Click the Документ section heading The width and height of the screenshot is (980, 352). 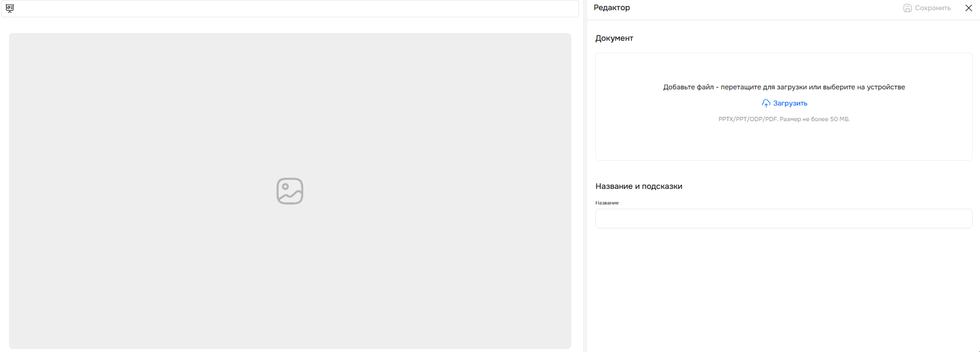tap(614, 38)
